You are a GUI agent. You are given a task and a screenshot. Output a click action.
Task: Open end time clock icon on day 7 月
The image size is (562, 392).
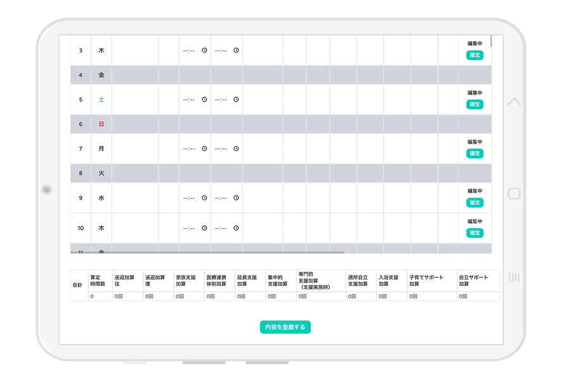(x=236, y=149)
